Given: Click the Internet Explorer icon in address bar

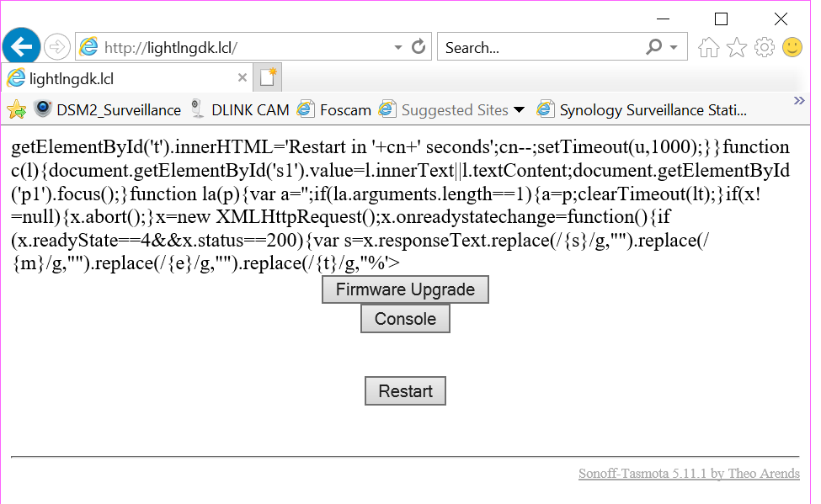Looking at the screenshot, I should click(88, 47).
